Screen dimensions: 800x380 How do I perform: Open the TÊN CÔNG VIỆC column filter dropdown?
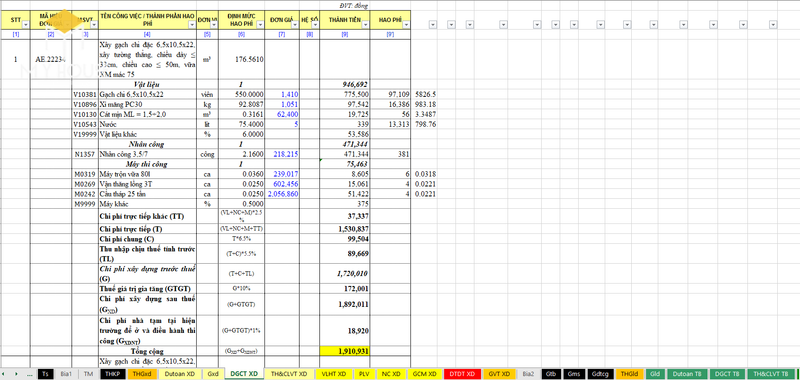[191, 24]
